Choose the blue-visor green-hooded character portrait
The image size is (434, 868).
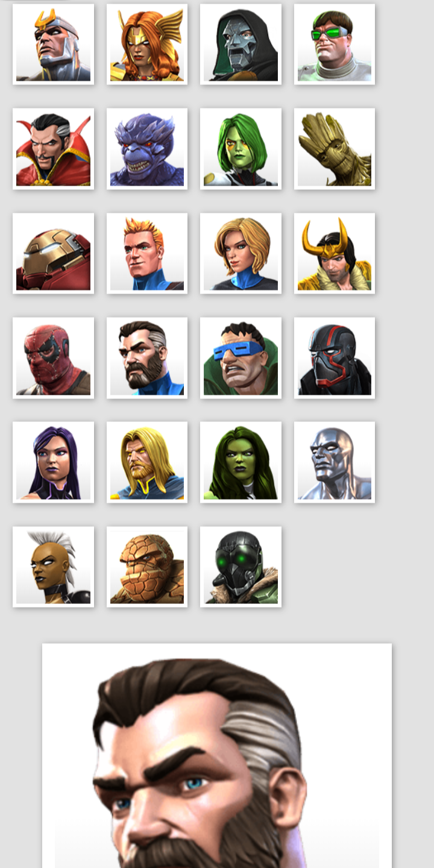tap(241, 358)
